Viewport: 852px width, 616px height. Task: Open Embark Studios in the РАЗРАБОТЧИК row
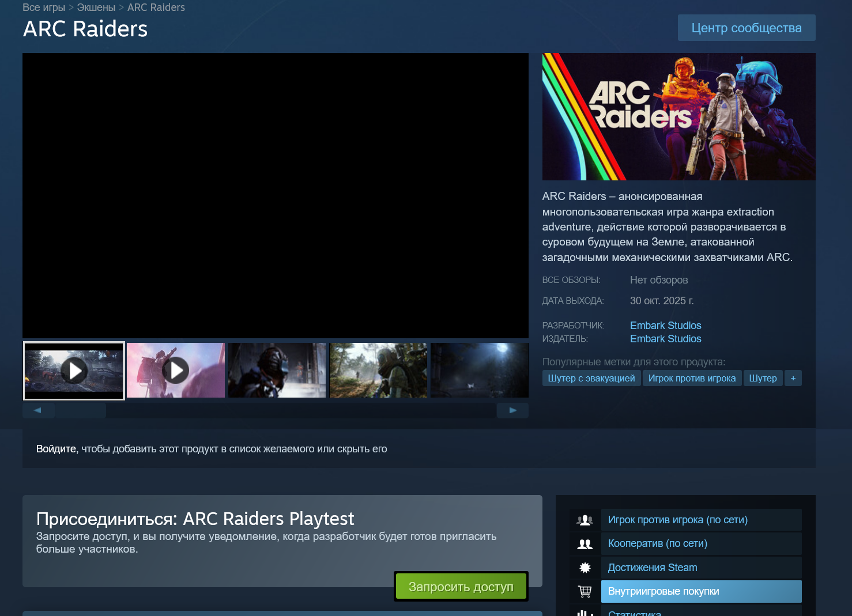click(x=665, y=326)
